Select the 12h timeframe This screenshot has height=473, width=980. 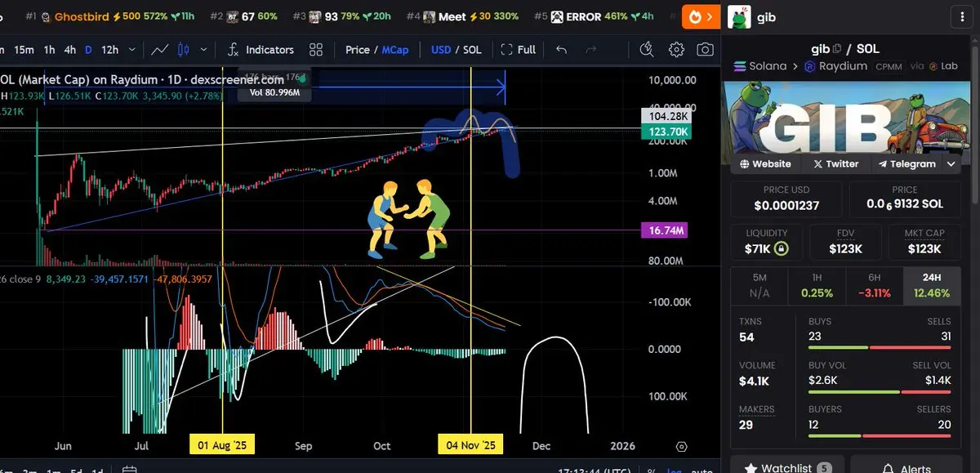pyautogui.click(x=109, y=50)
